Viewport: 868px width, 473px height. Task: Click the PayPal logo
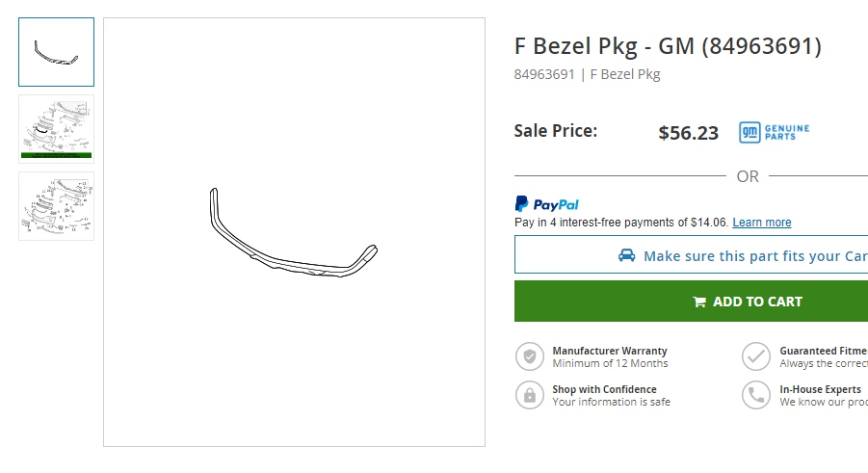(x=546, y=204)
